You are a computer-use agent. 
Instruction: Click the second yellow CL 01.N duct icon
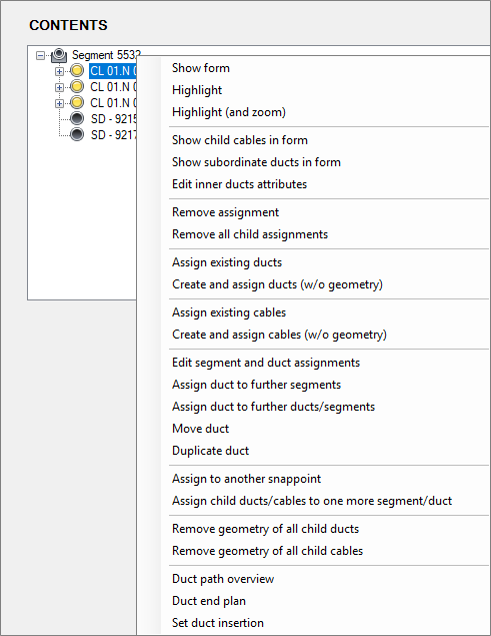[77, 87]
